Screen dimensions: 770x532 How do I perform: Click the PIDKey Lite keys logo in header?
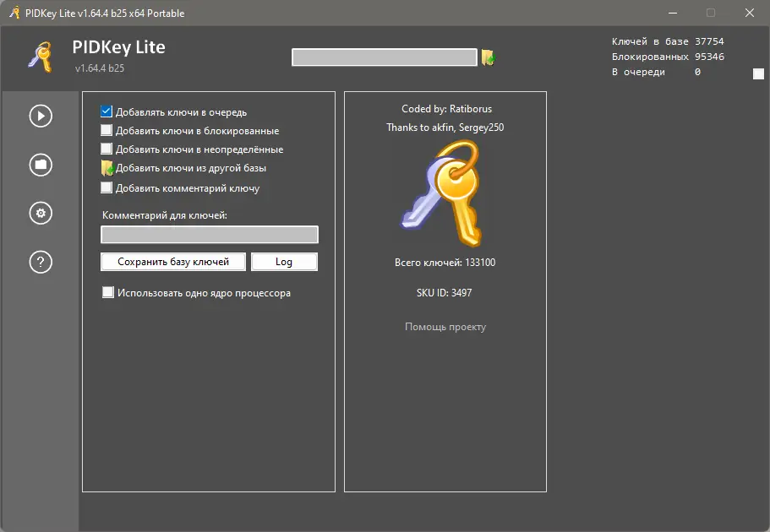[41, 57]
